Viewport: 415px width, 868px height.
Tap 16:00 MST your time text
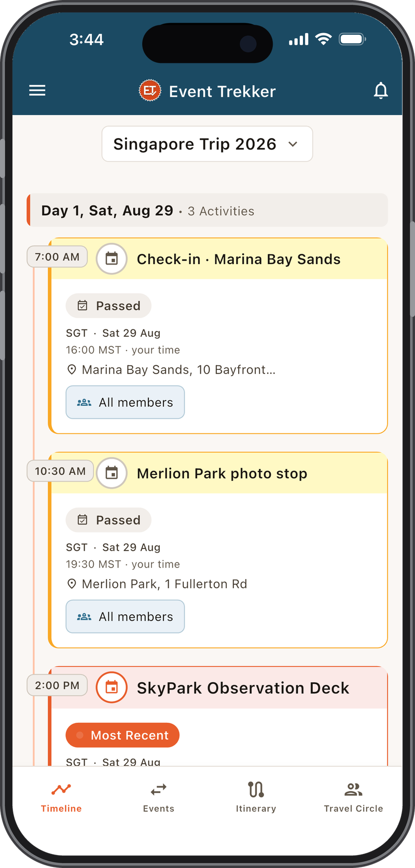123,350
